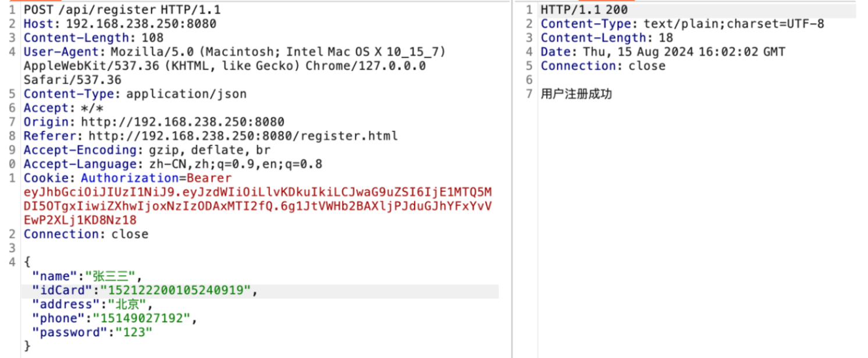Click the password value 123
This screenshot has height=358, width=868.
click(134, 332)
